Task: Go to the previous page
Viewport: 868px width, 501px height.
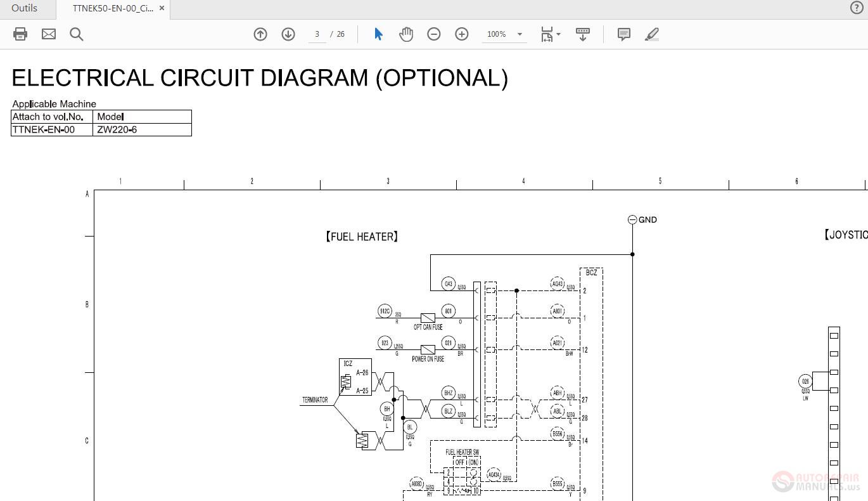Action: 260,34
